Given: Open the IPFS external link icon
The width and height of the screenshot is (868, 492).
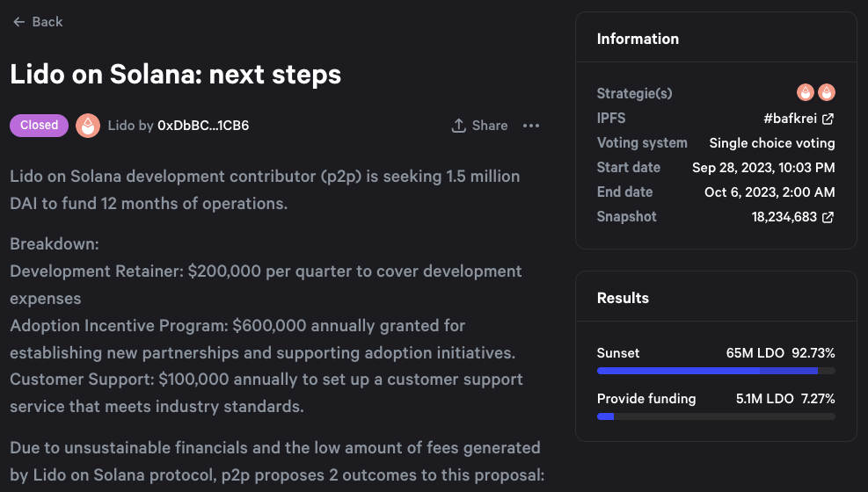Looking at the screenshot, I should coord(828,119).
